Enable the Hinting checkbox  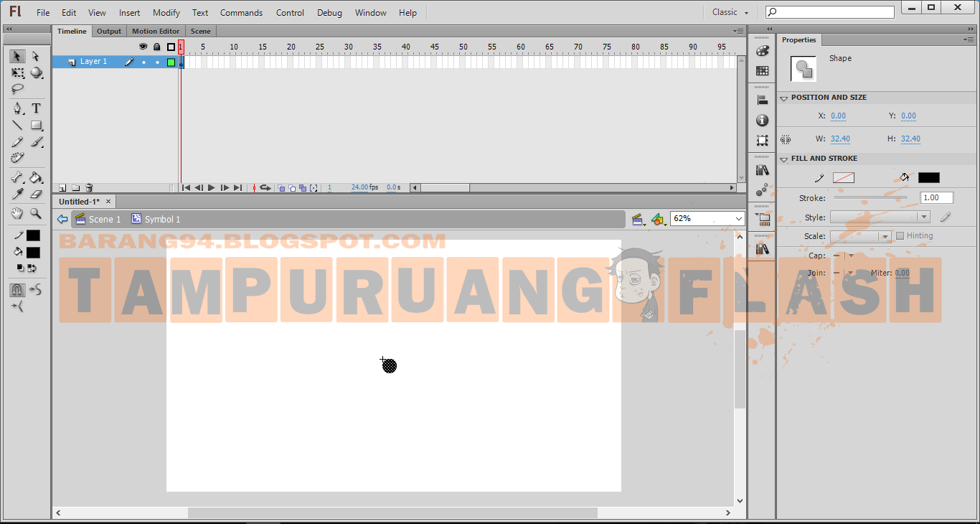click(x=900, y=235)
